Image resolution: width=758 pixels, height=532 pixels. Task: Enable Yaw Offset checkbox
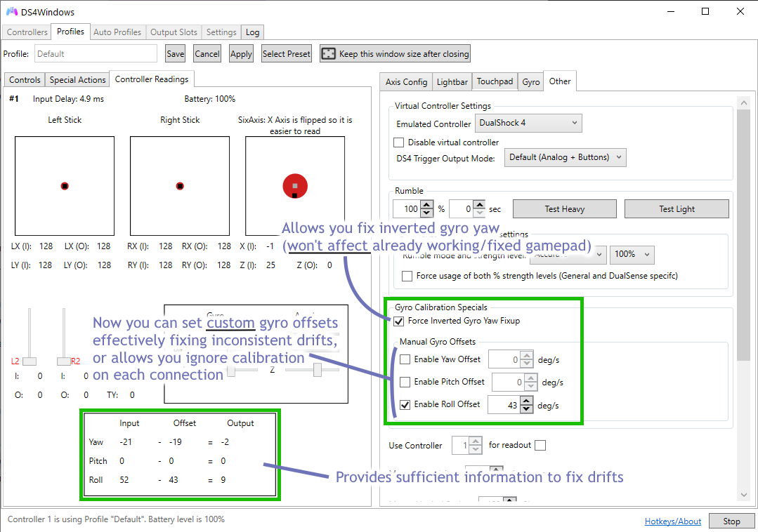tap(405, 359)
